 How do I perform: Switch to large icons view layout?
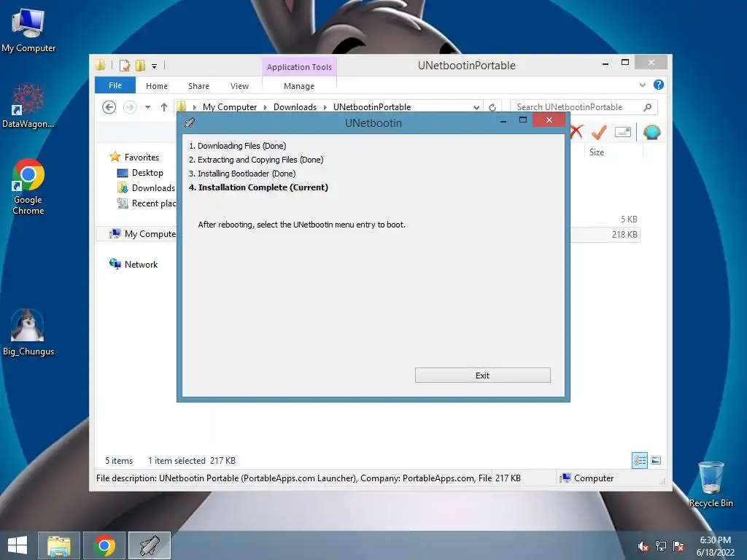click(656, 460)
